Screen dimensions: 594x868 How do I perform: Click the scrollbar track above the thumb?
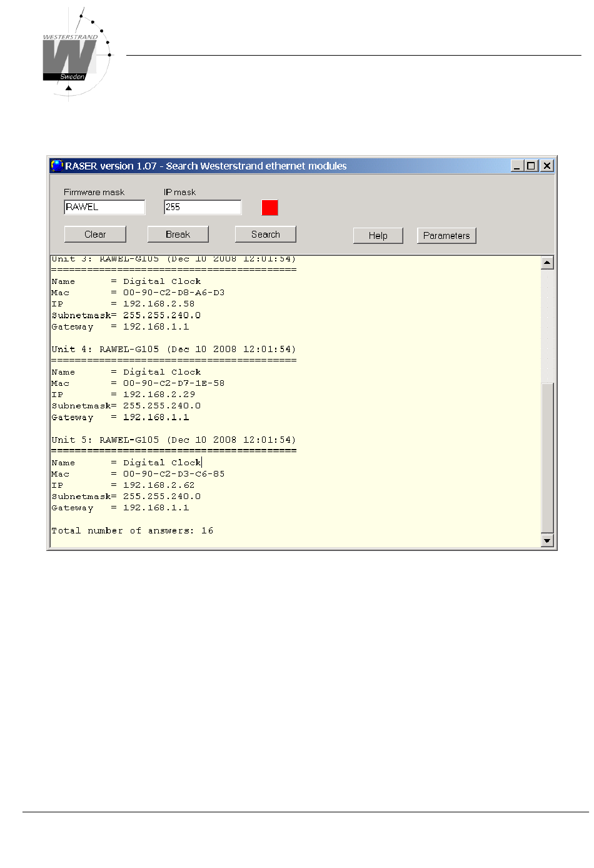(x=547, y=325)
